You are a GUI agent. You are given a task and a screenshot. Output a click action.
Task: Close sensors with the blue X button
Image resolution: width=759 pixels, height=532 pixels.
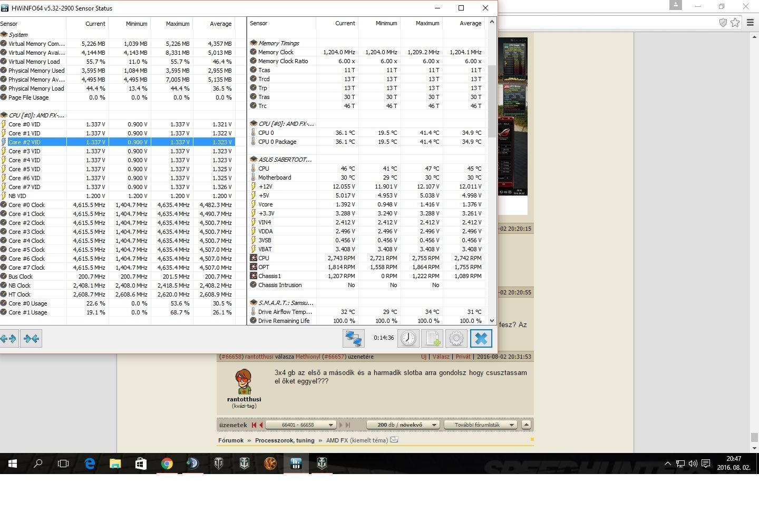click(x=481, y=338)
